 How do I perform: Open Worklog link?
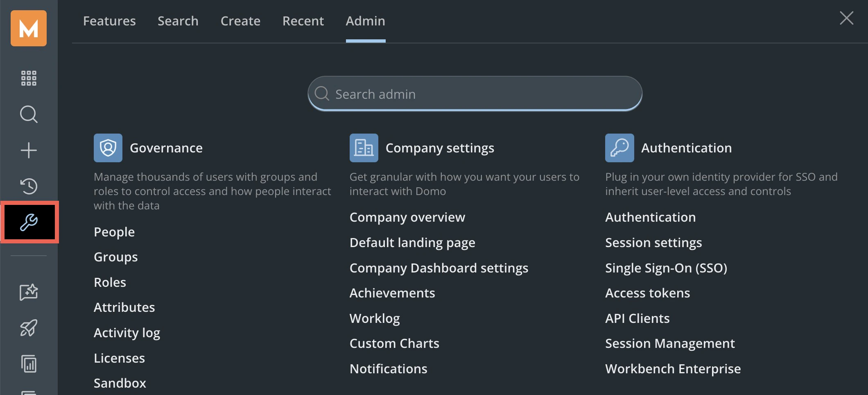coord(375,318)
